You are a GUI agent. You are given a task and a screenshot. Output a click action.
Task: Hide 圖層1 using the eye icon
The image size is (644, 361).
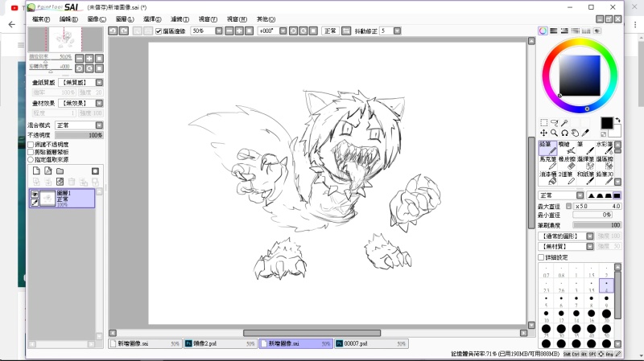[35, 194]
